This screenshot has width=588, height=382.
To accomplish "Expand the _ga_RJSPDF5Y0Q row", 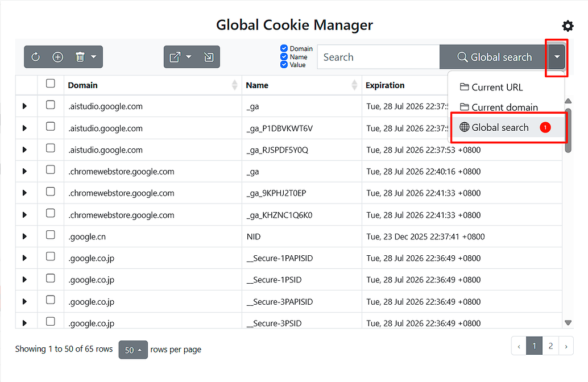I will [x=25, y=150].
